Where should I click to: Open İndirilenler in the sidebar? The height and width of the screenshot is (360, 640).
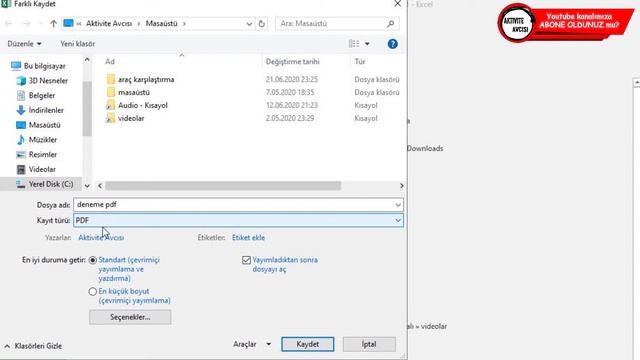coord(40,110)
